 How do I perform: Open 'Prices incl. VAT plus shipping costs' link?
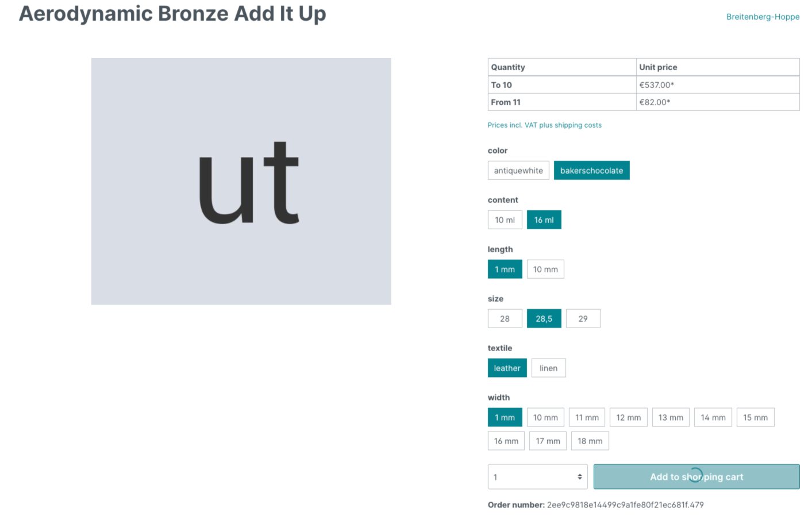pyautogui.click(x=544, y=125)
